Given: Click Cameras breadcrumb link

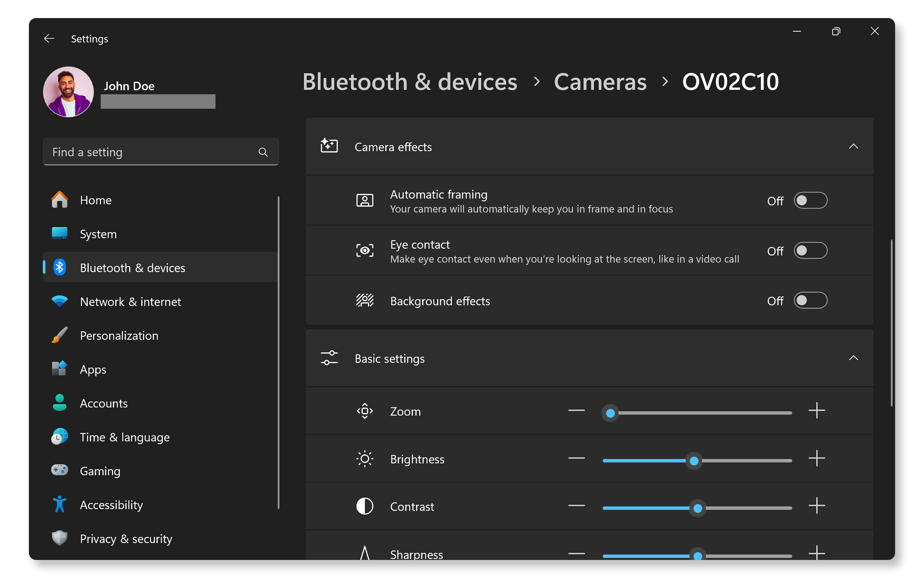Looking at the screenshot, I should pyautogui.click(x=600, y=82).
